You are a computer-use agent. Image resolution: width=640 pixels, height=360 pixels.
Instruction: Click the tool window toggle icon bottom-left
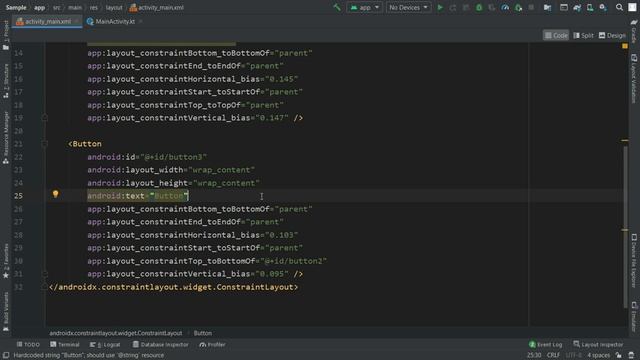(x=6, y=355)
